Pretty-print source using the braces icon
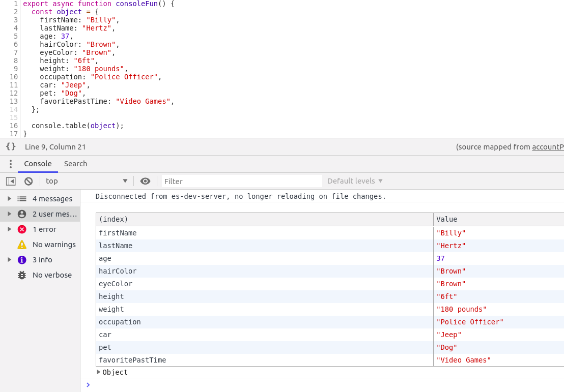Screen dimensions: 564x392 coord(11,146)
